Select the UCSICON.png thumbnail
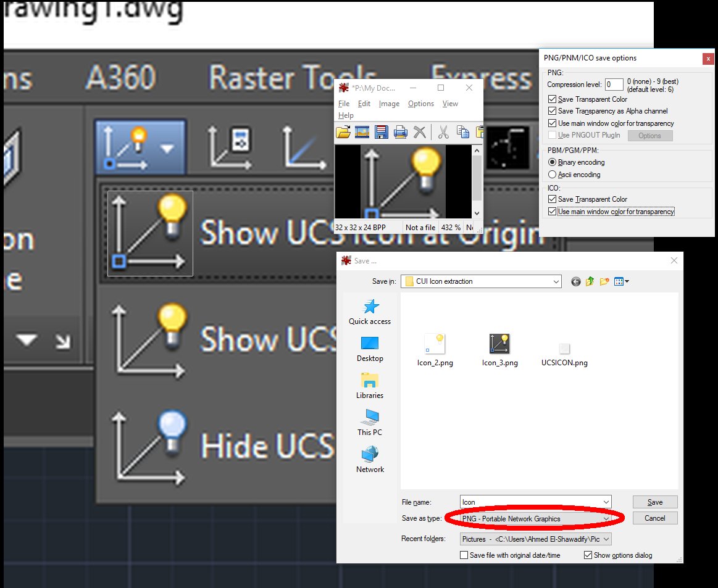 (564, 349)
